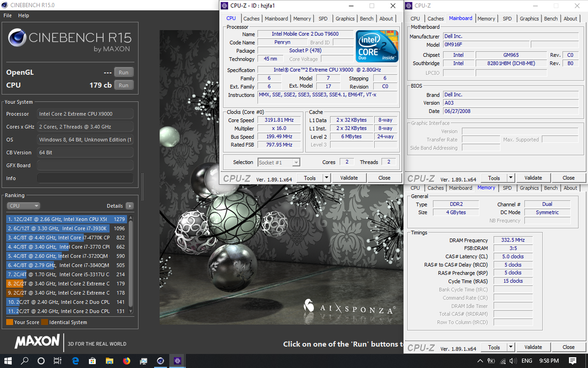The height and width of the screenshot is (368, 588).
Task: Open Task View icon
Action: pos(58,361)
